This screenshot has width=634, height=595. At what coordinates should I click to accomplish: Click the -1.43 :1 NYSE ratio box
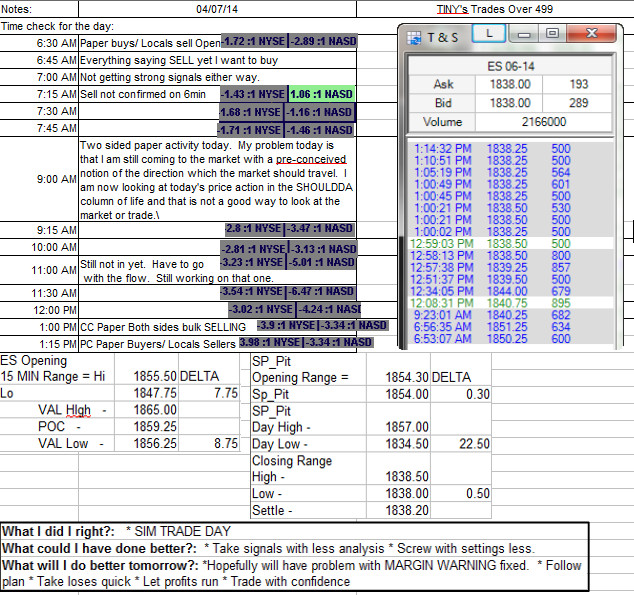point(254,94)
